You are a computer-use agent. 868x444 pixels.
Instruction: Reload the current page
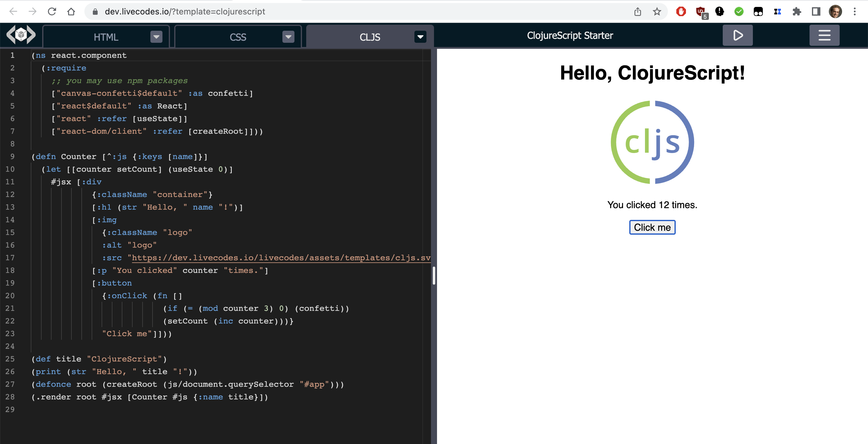tap(52, 11)
